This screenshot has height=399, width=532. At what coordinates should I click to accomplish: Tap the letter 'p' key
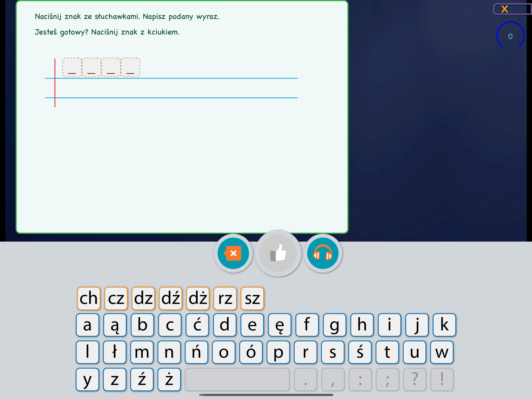[278, 352]
